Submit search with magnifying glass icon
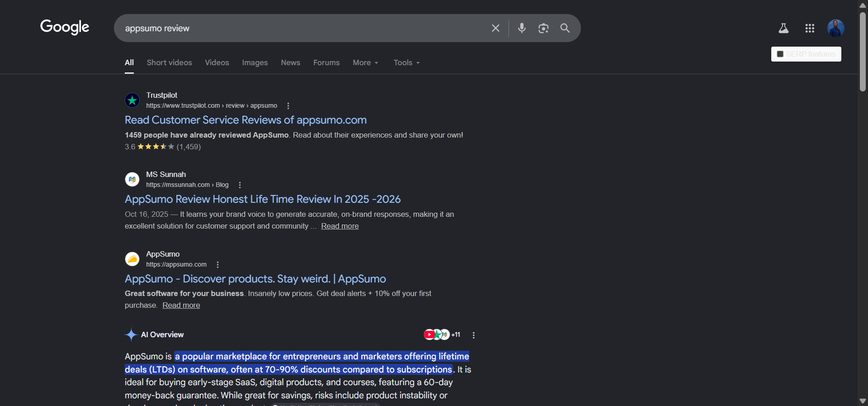 [565, 28]
